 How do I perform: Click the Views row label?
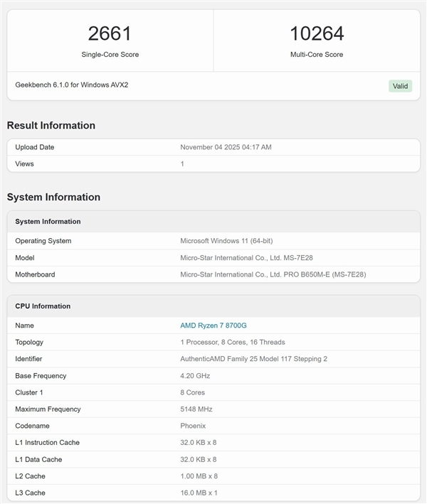(24, 163)
